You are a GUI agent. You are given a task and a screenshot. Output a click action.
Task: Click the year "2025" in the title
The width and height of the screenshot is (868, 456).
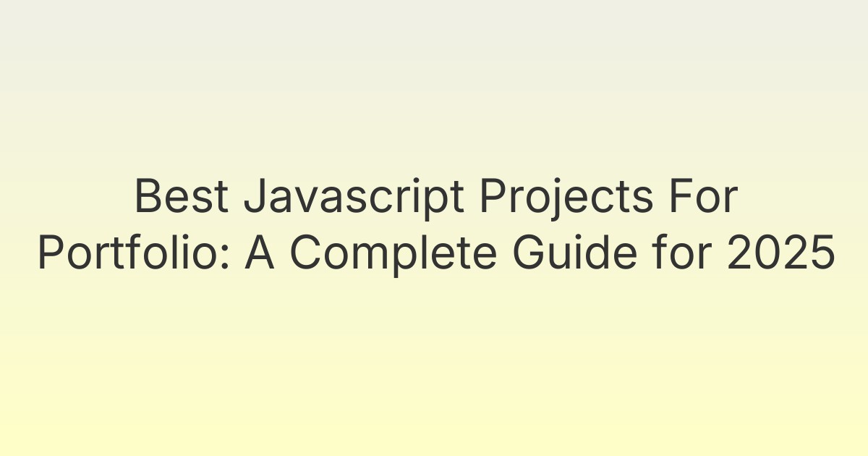tap(779, 256)
